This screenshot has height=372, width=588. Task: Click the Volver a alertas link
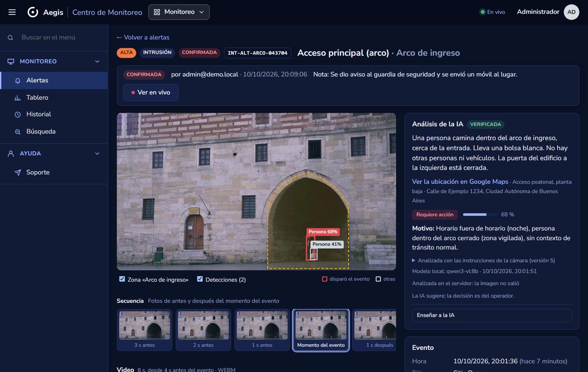[143, 37]
